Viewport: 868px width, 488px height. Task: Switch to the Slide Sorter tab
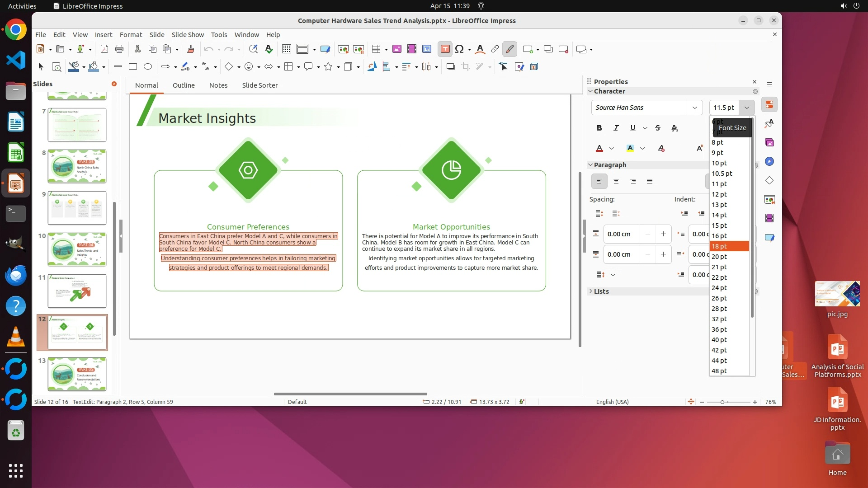tap(259, 85)
